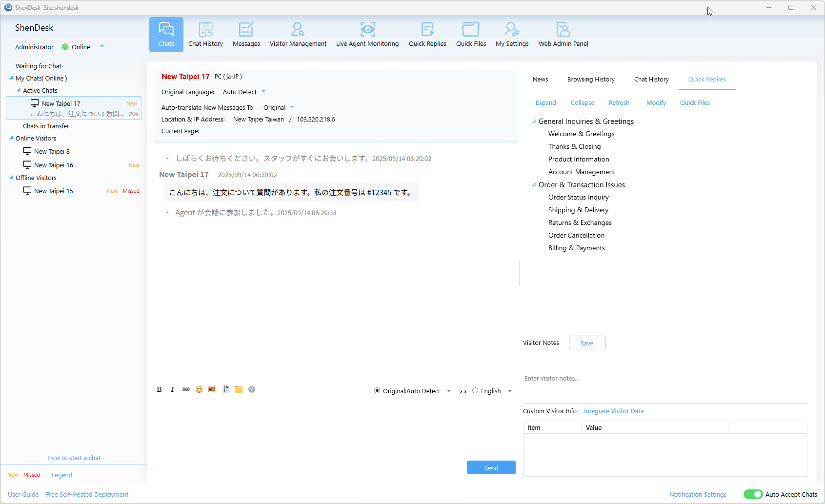Switch to the News tab
This screenshot has width=825, height=504.
click(540, 80)
